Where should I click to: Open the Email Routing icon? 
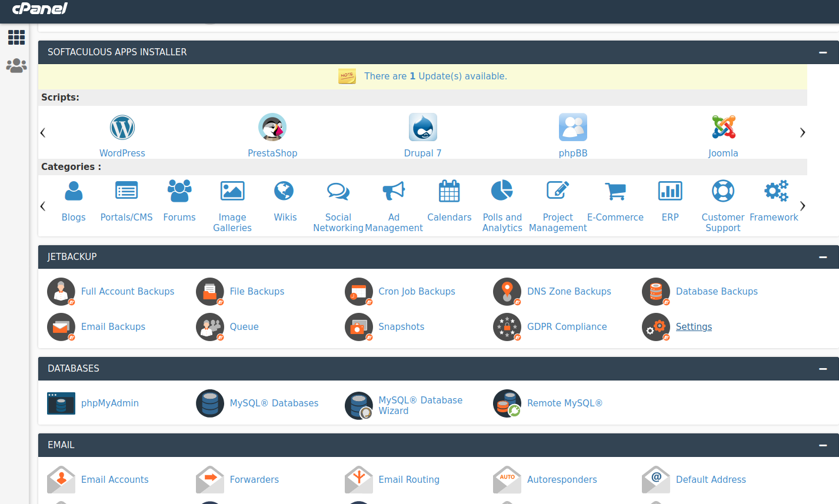coord(359,480)
